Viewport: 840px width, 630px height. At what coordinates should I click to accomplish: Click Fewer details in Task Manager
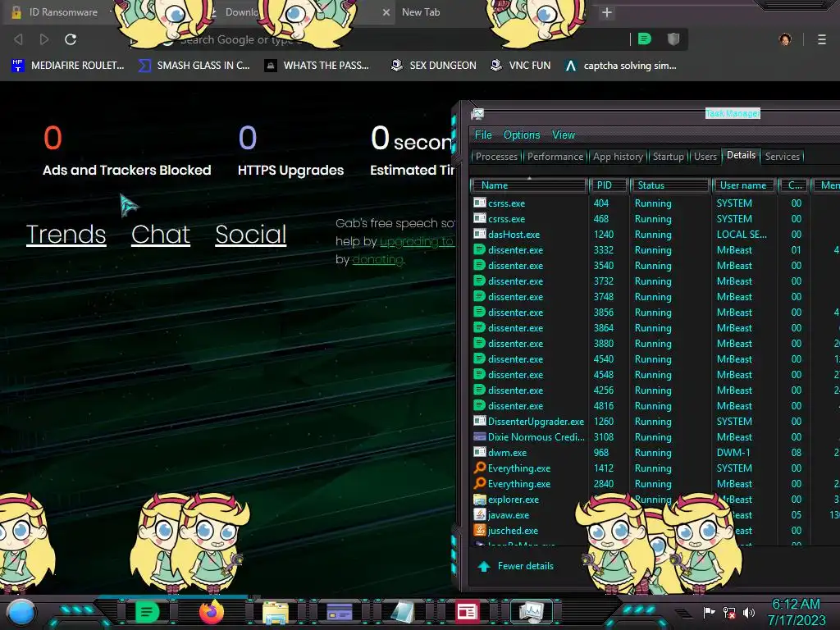tap(515, 566)
